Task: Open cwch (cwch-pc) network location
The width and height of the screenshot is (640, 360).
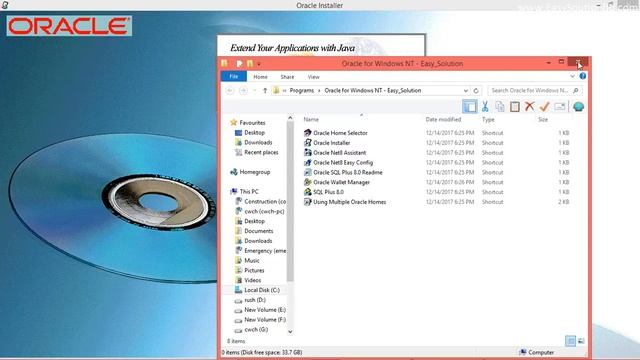Action: (260, 211)
